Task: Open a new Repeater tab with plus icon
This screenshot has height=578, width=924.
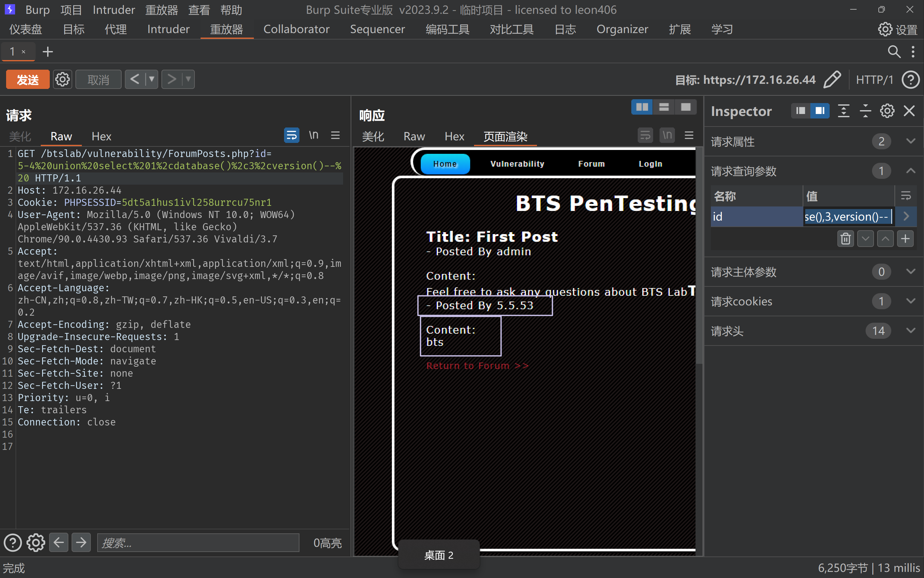Action: pyautogui.click(x=47, y=52)
